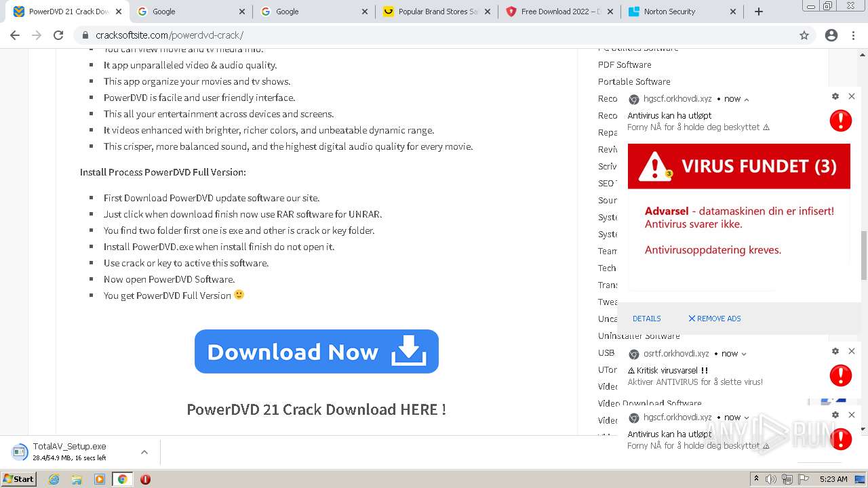Click the 5:23 AM taskbar clock
The image size is (868, 488).
click(833, 479)
